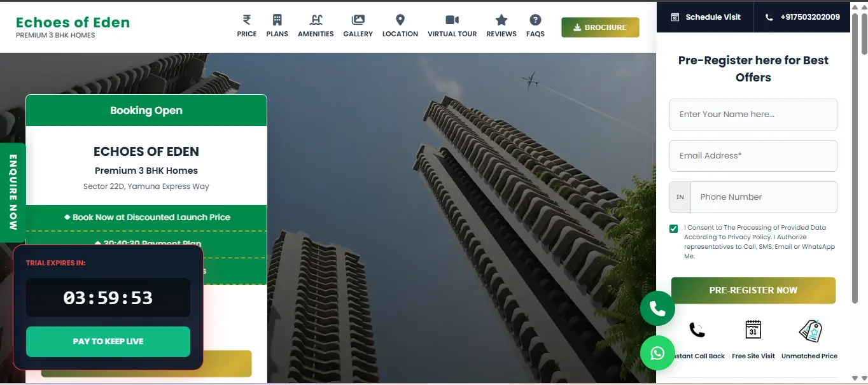Go to the REVIEWS menu label
The height and width of the screenshot is (385, 868).
[501, 34]
